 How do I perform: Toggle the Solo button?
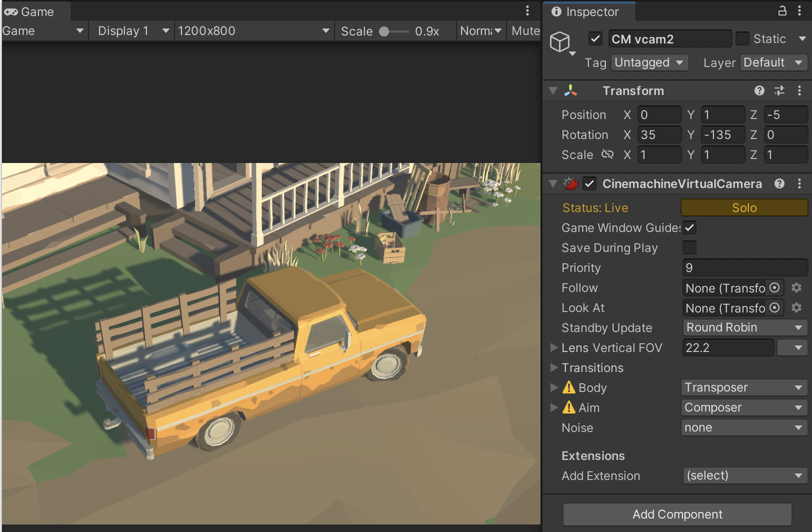point(744,207)
